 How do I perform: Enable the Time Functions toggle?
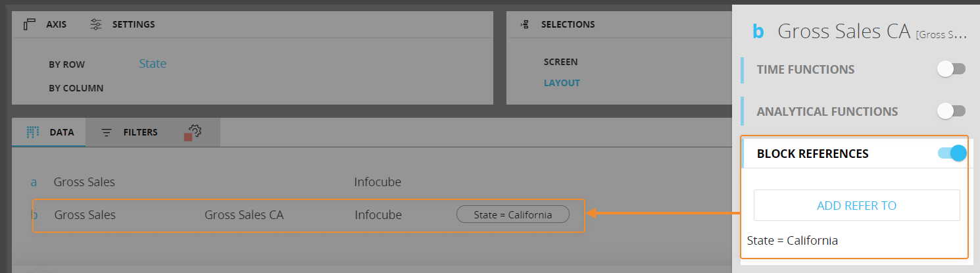(951, 69)
